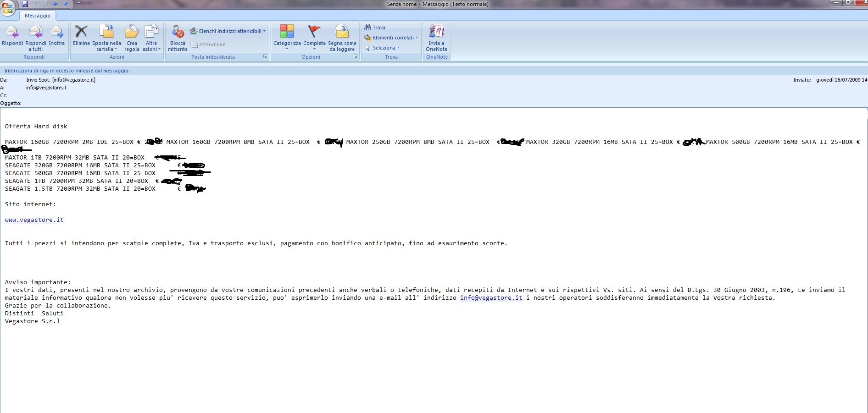Click the Undo arrow in quick access toolbar
Screen dimensions: 868x413
35,4
